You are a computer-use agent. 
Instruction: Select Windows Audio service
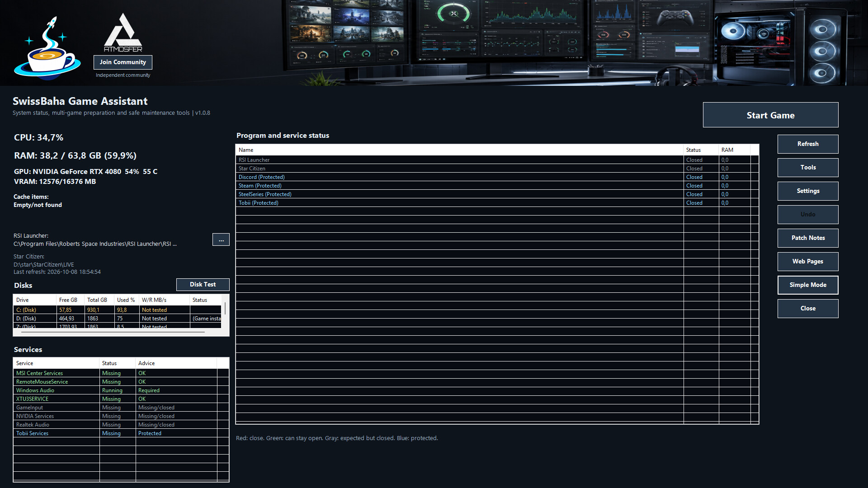(x=121, y=390)
